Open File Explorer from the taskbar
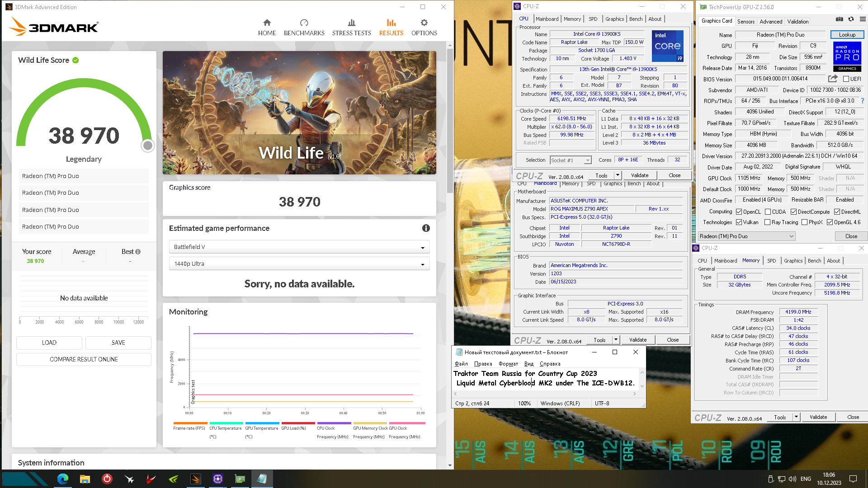The height and width of the screenshot is (488, 868). (85, 479)
